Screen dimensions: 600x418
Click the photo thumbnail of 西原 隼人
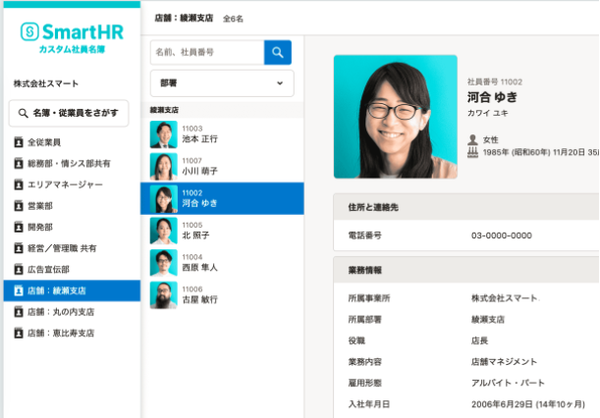[x=164, y=263]
